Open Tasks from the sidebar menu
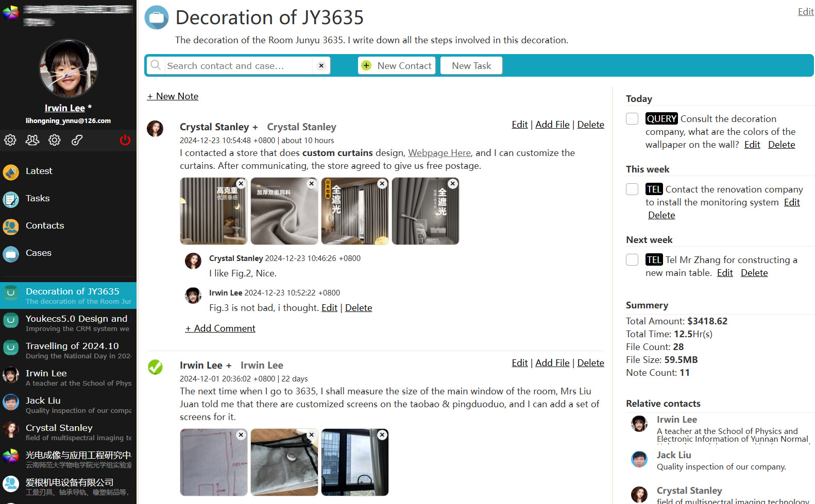Image resolution: width=815 pixels, height=504 pixels. tap(38, 198)
